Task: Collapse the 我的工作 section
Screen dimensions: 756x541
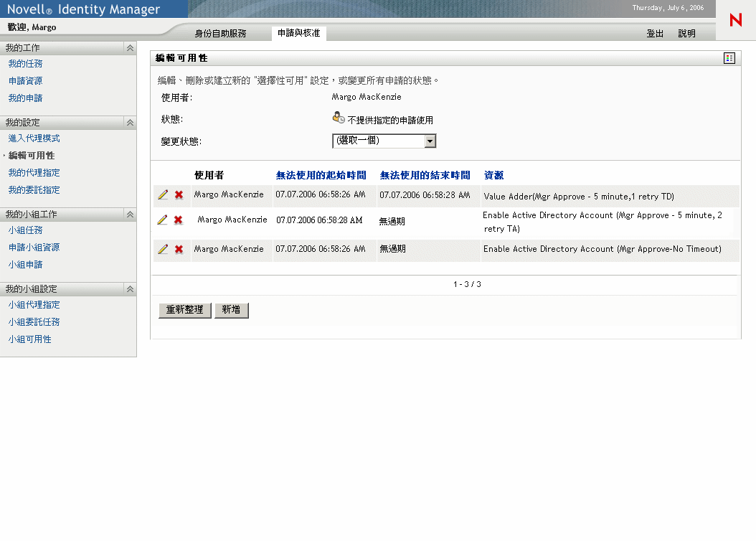Action: click(x=130, y=48)
